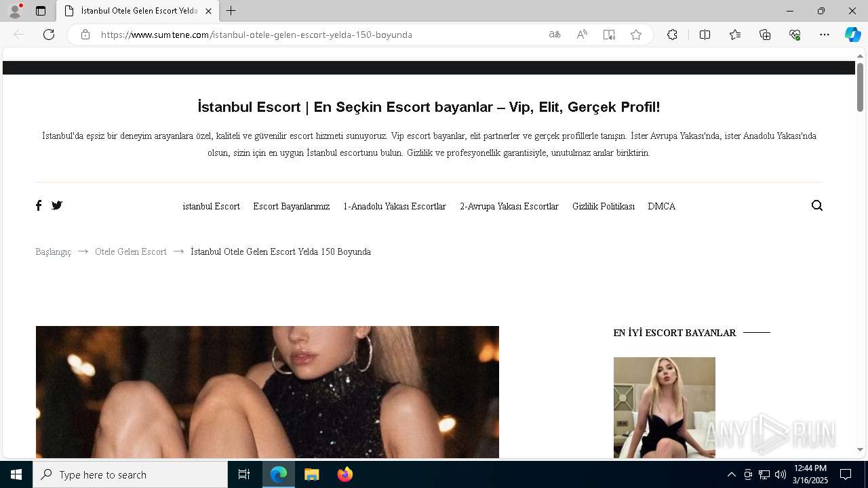Click the vertical page scrollbar thumb

pyautogui.click(x=860, y=87)
